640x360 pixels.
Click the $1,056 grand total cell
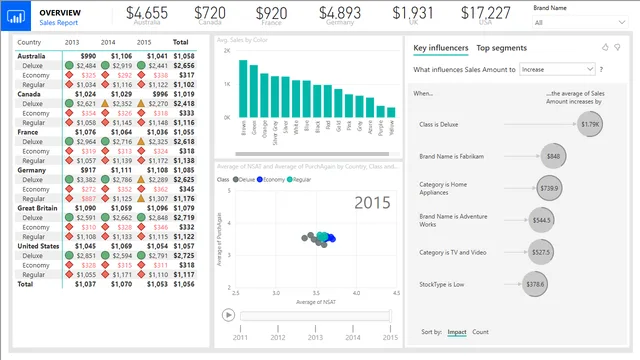(x=184, y=284)
